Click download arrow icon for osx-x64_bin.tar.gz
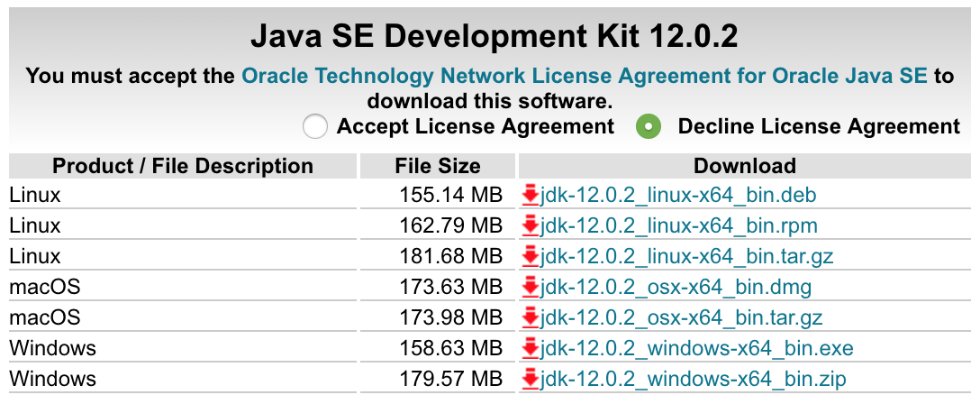This screenshot has width=980, height=404. tap(530, 318)
